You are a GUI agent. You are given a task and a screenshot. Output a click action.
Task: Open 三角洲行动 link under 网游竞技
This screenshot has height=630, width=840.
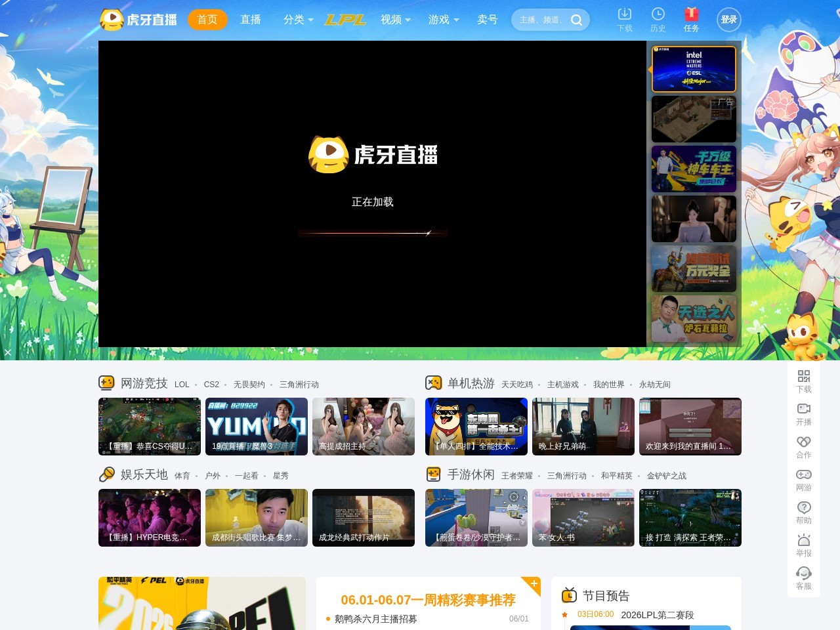click(299, 385)
